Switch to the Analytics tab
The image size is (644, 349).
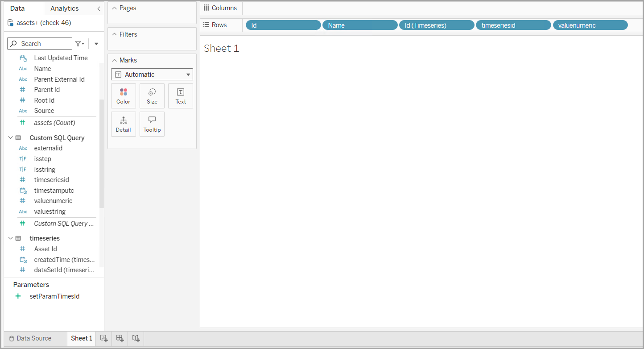point(64,8)
